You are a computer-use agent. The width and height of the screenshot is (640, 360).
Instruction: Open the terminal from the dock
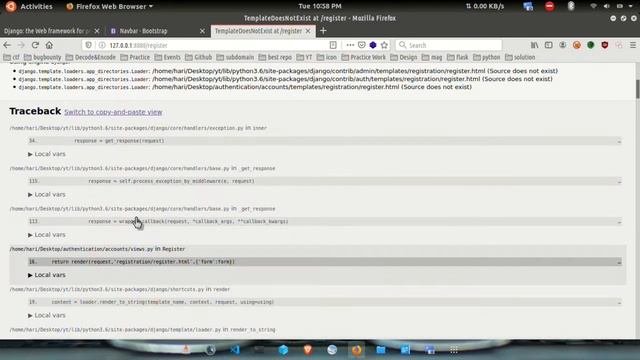tap(259, 350)
